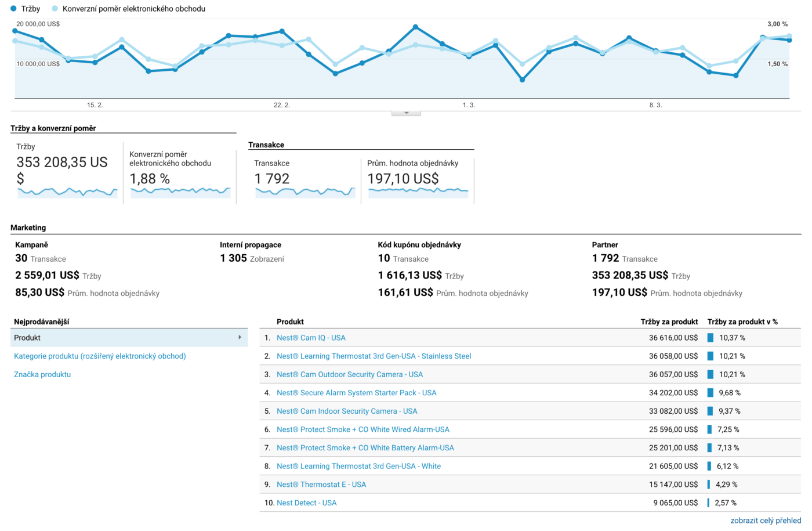Click the 1 792 value in the Transakce card
This screenshot has height=531, width=812.
272,179
